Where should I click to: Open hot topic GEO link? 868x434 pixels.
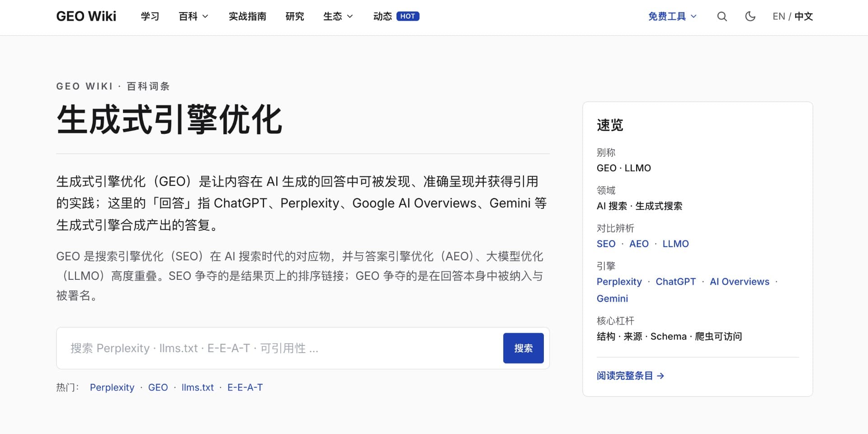point(158,387)
